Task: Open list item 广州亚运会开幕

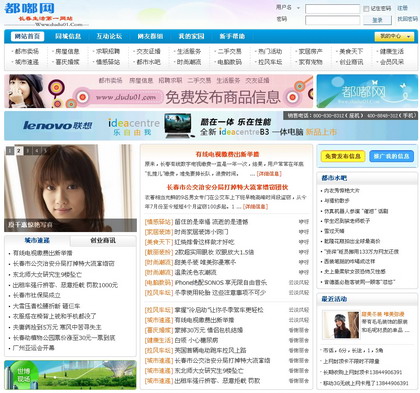Action: pyautogui.click(x=33, y=348)
